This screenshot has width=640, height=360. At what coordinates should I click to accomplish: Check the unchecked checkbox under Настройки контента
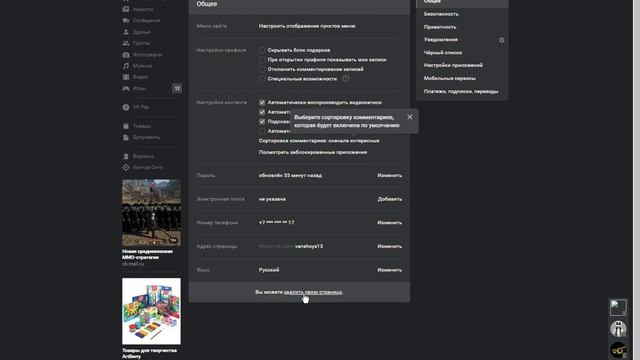(262, 131)
